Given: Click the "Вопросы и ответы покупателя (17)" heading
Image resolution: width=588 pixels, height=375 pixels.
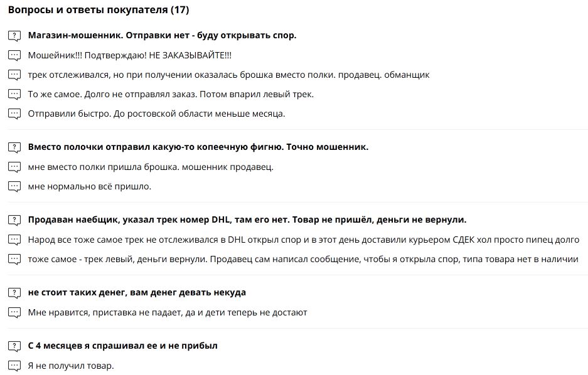Looking at the screenshot, I should tap(99, 10).
